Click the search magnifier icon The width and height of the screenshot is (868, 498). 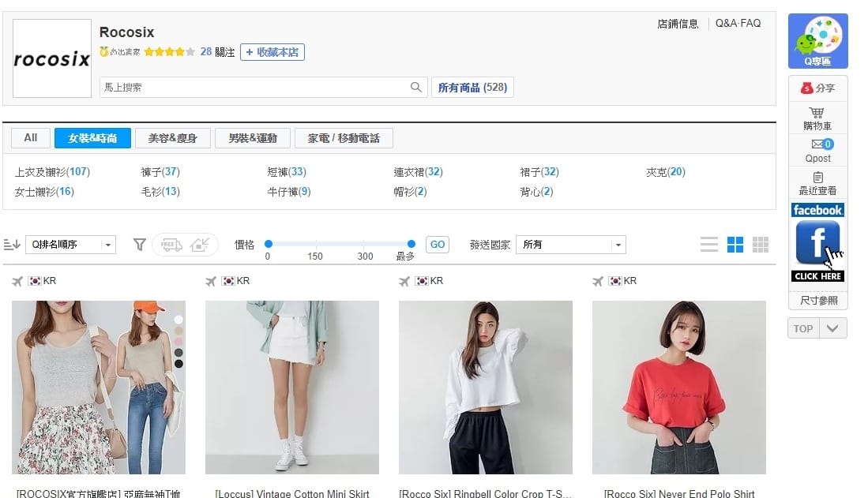click(416, 87)
